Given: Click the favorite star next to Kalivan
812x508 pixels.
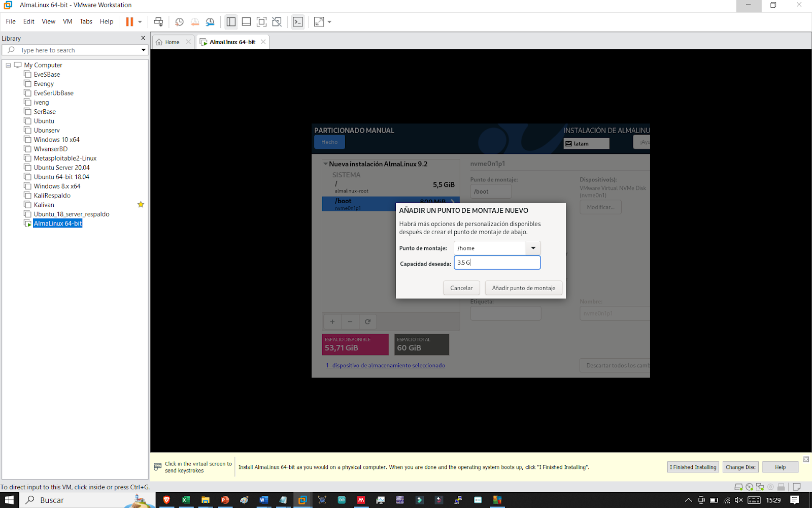Looking at the screenshot, I should click(141, 205).
